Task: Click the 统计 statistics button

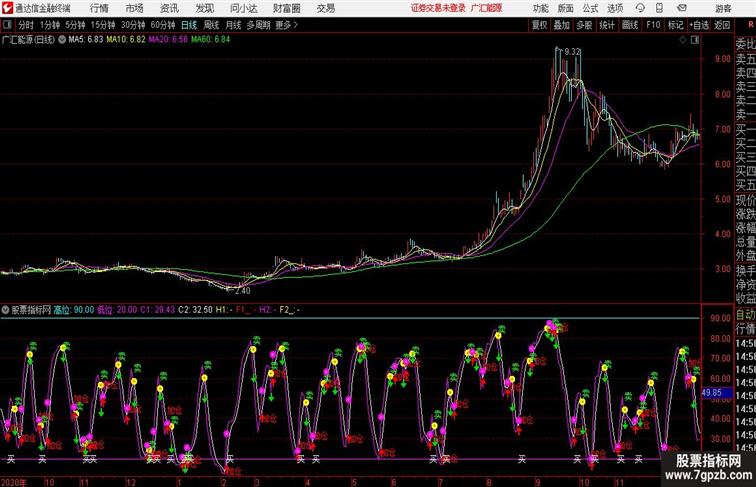Action: [607, 25]
